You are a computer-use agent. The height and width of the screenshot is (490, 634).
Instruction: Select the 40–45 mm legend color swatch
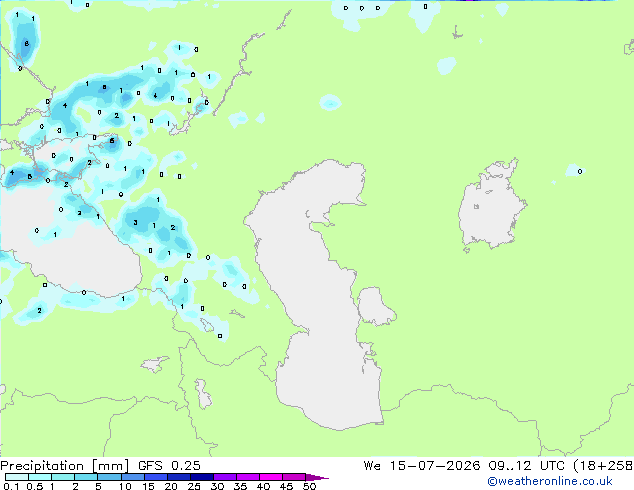(271, 477)
